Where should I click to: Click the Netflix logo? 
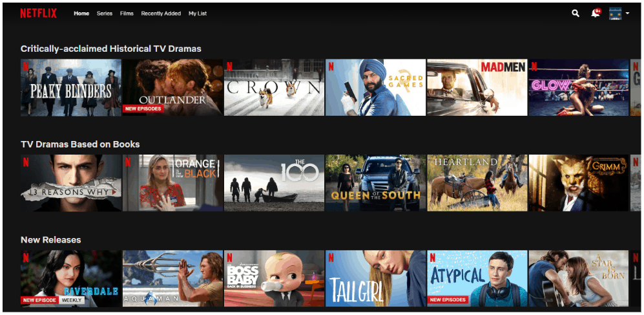click(x=39, y=14)
